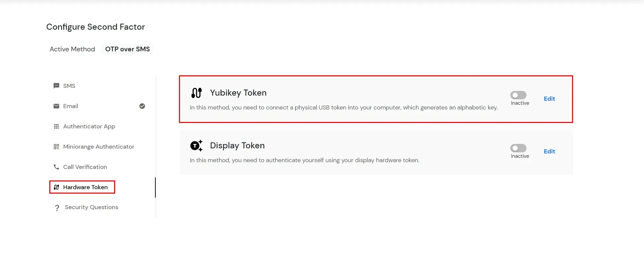Click the Security Questions question mark icon
The image size is (644, 271).
pyautogui.click(x=57, y=207)
